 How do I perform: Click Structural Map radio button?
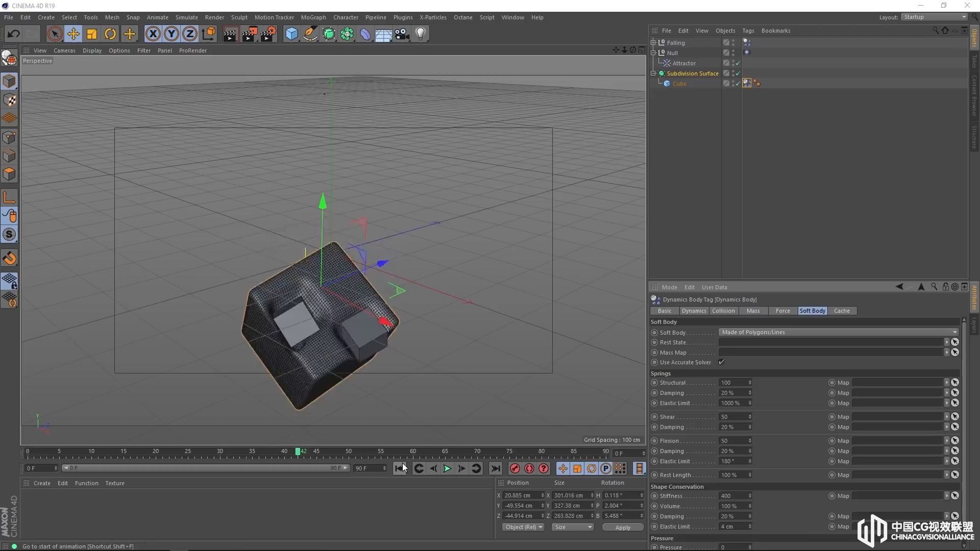831,383
